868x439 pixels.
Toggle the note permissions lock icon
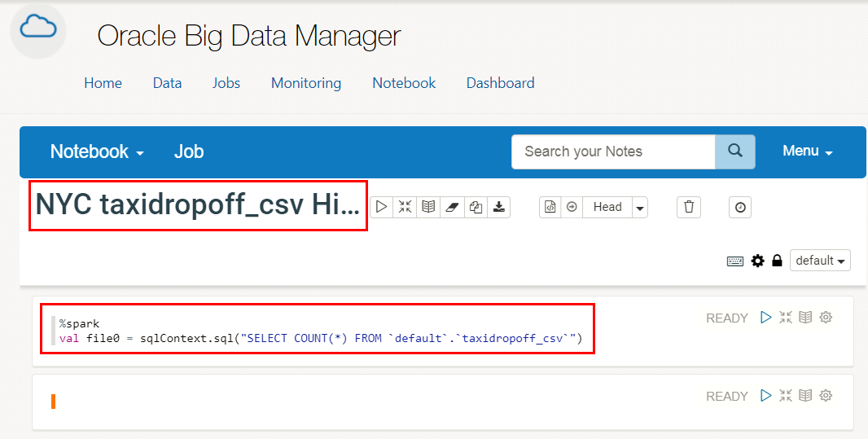click(x=777, y=261)
